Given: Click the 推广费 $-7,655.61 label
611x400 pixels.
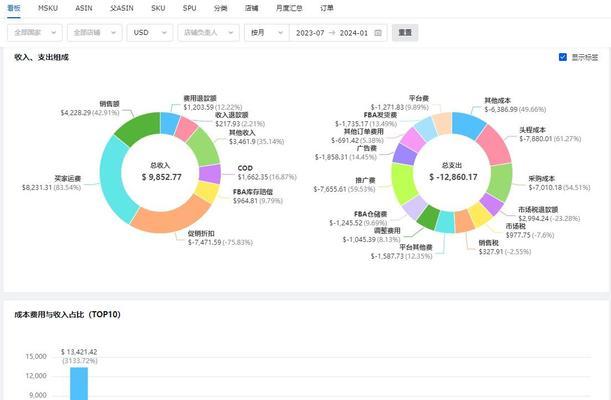Looking at the screenshot, I should [x=344, y=185].
